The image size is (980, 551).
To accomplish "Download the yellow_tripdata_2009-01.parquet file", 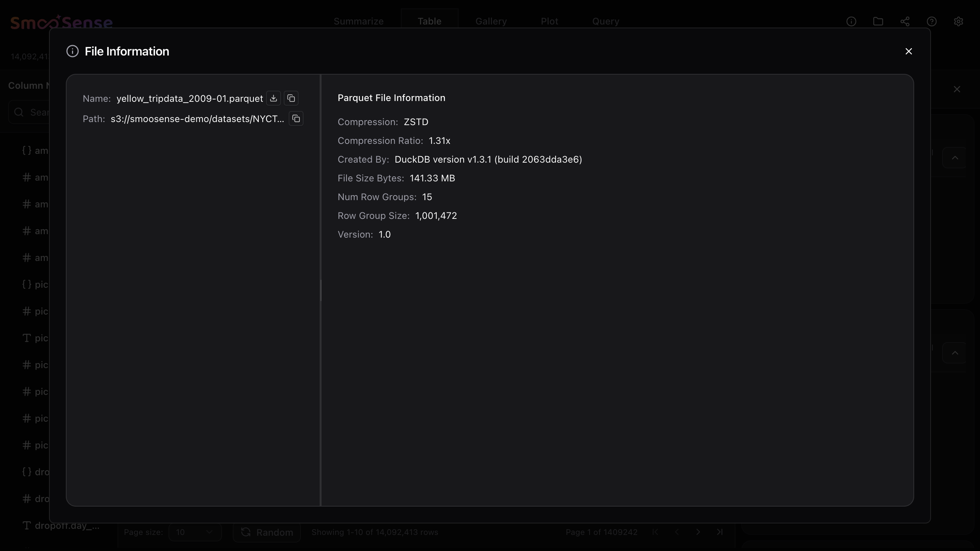I will (x=273, y=98).
